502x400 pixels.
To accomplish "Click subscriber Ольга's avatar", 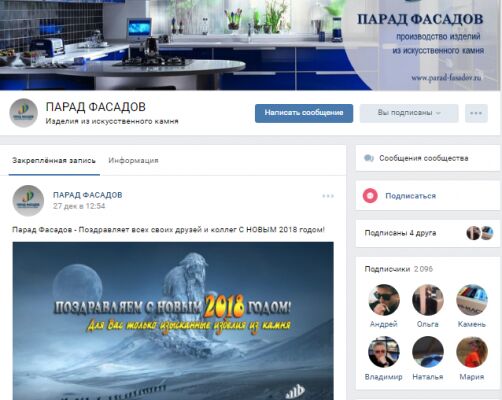I will point(428,300).
